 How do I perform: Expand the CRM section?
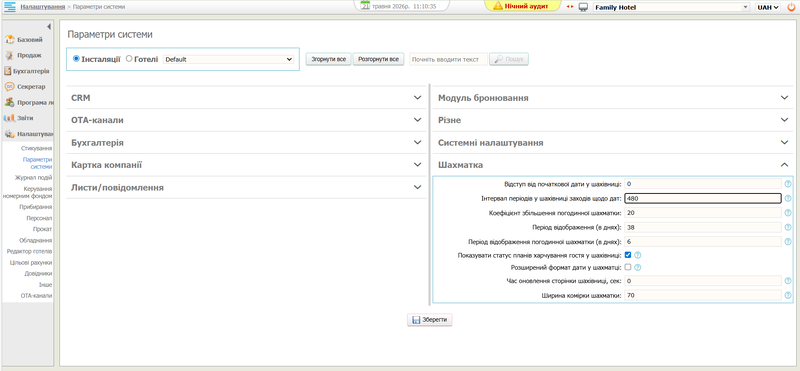coord(246,97)
